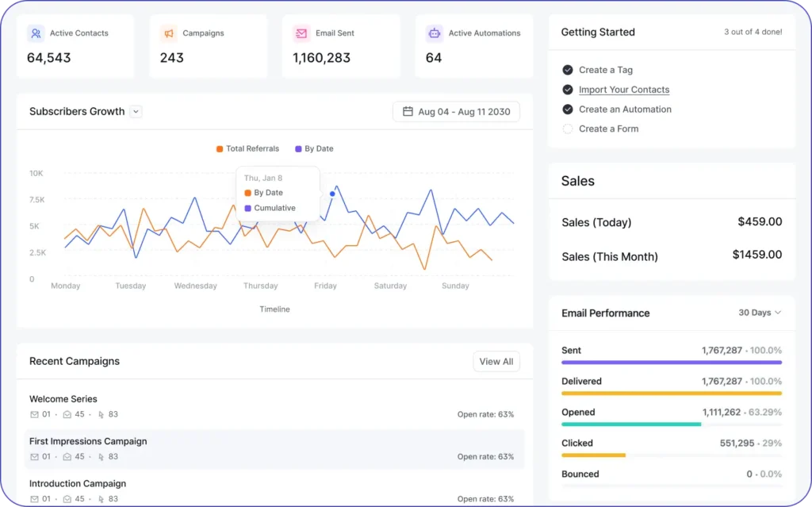Expand the Subscribers Growth dropdown chevron
Image resolution: width=812 pixels, height=507 pixels.
[x=136, y=111]
